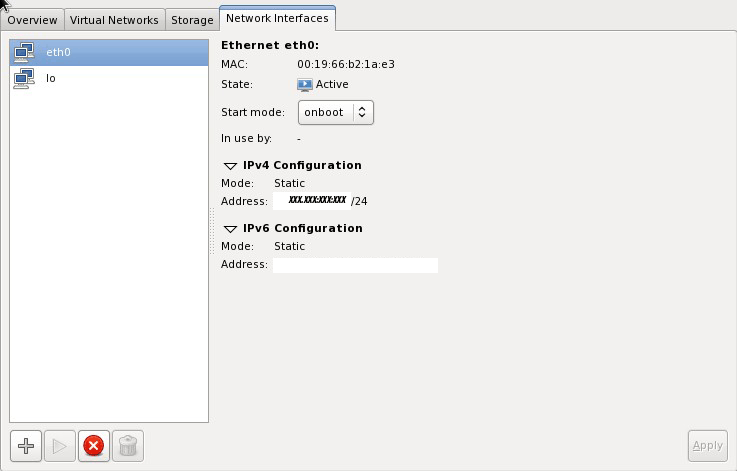
Task: Select the eth0 interface in the list
Action: point(58,52)
